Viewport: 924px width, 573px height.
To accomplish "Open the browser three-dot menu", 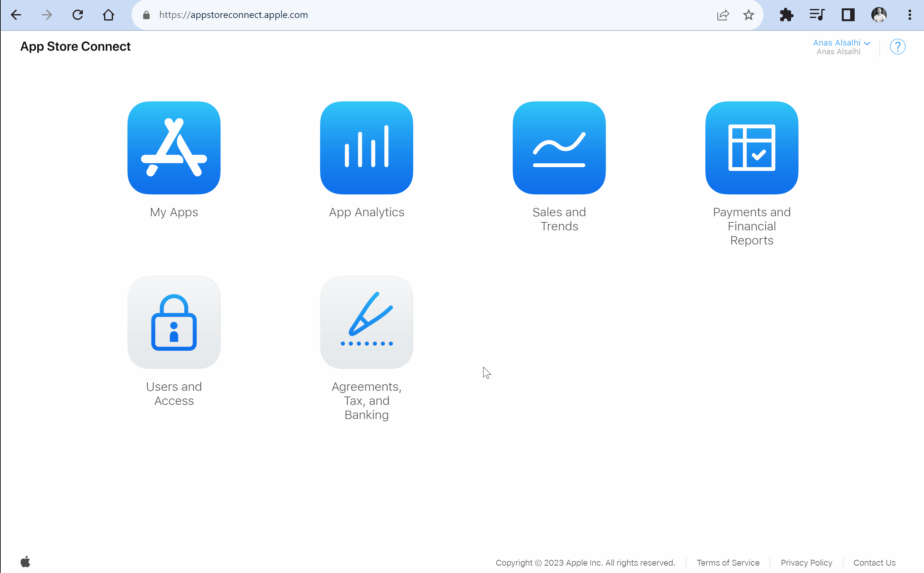I will click(x=910, y=15).
